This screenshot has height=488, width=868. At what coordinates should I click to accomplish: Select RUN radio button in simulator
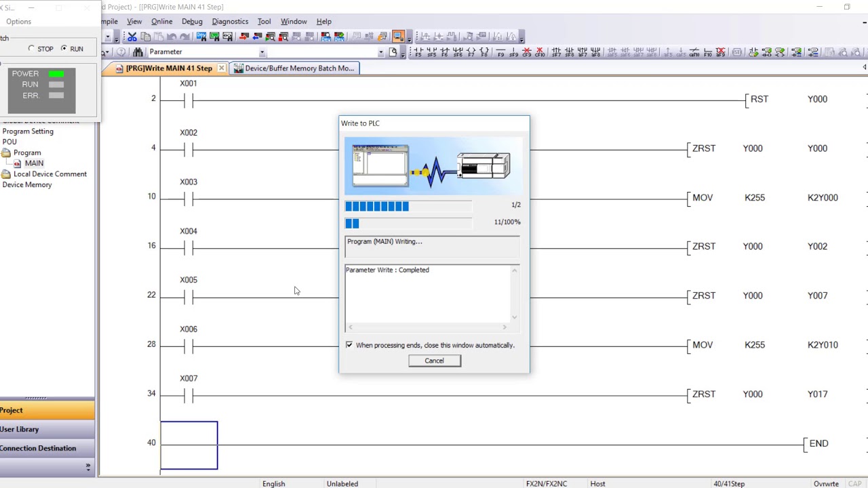[64, 49]
